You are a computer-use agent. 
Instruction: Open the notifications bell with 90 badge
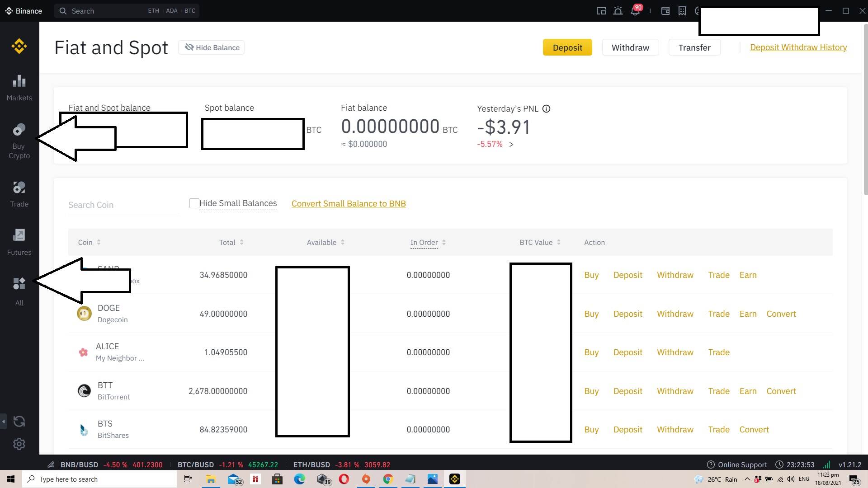[636, 11]
